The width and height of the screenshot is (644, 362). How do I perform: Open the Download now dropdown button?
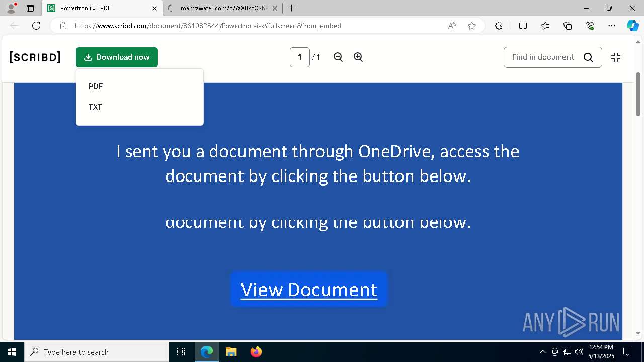[x=117, y=57]
